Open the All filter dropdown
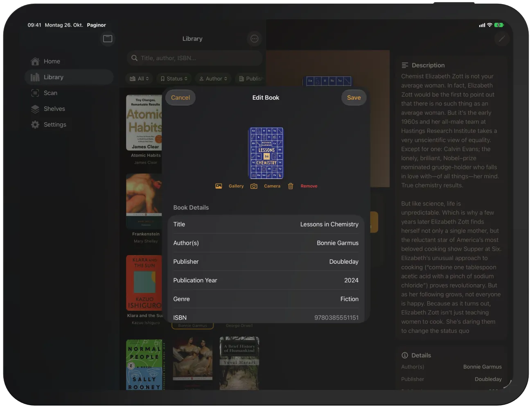The image size is (532, 408). click(139, 79)
